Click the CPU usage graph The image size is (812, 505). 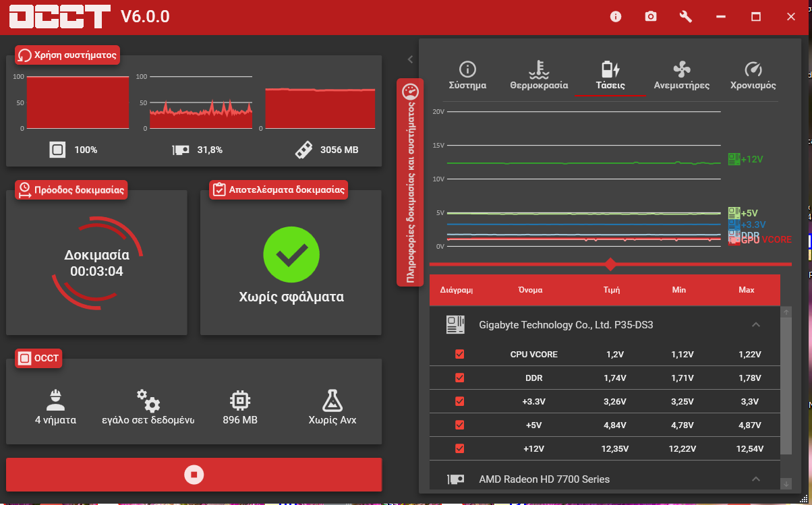coord(78,102)
